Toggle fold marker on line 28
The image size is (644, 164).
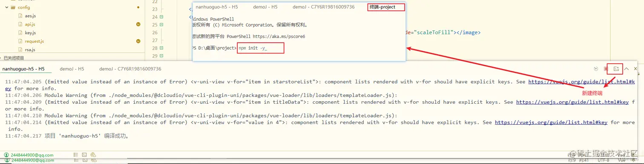coord(161,48)
